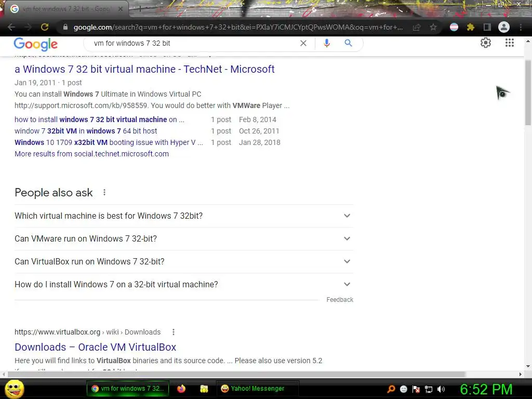Open the smiley Start button on taskbar
532x399 pixels.
[14, 389]
